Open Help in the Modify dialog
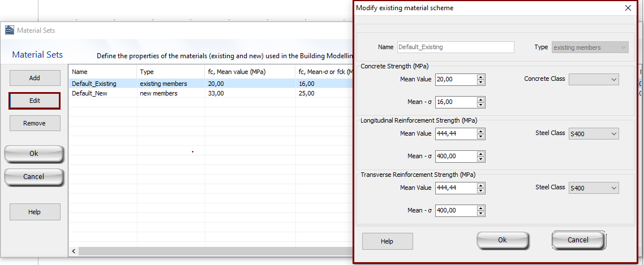Image resolution: width=644 pixels, height=265 pixels. pos(387,241)
